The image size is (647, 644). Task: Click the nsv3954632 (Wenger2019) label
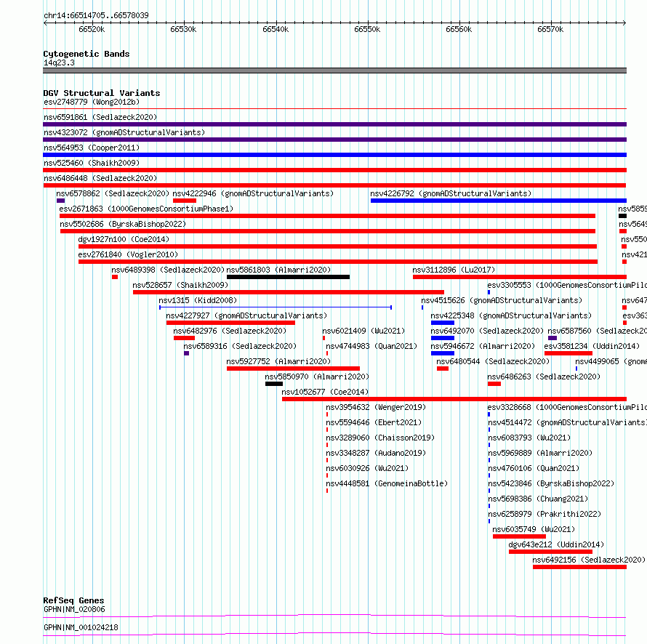tap(376, 407)
